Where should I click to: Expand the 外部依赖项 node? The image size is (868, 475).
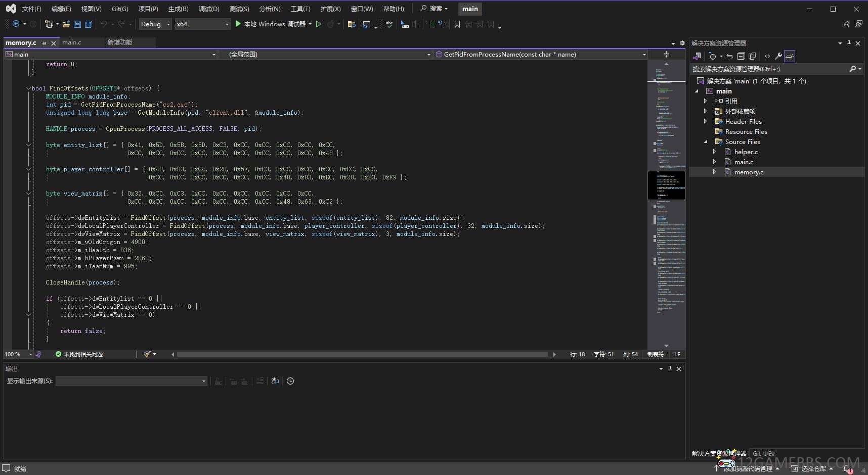[x=705, y=111]
